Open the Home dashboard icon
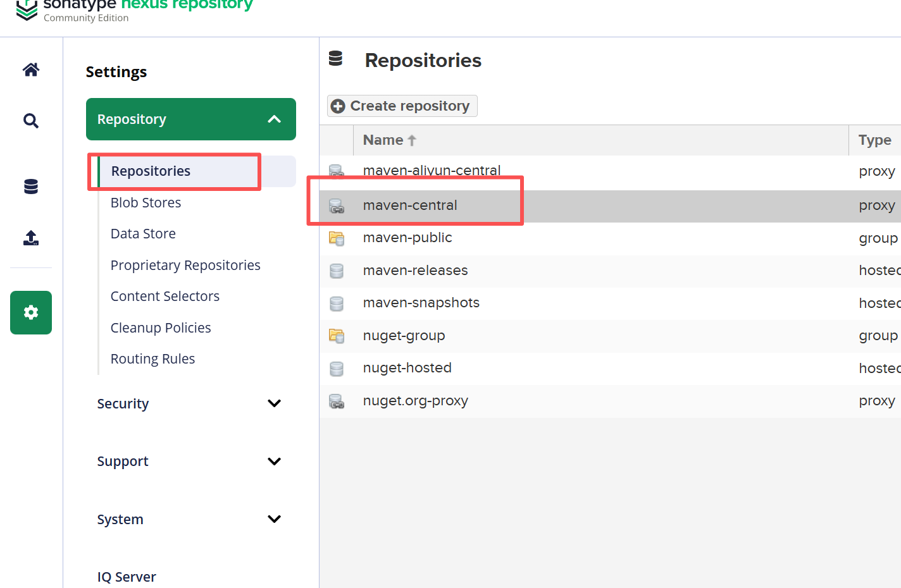This screenshot has width=901, height=588. [x=31, y=70]
